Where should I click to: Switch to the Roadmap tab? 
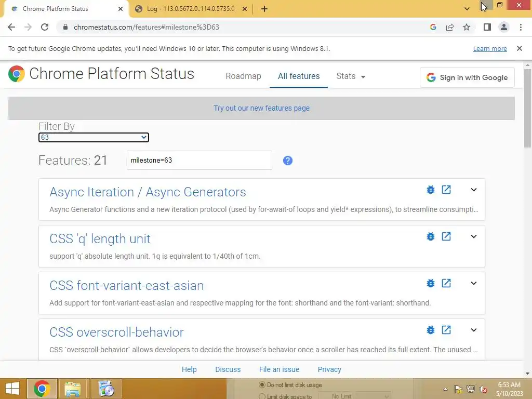click(243, 76)
